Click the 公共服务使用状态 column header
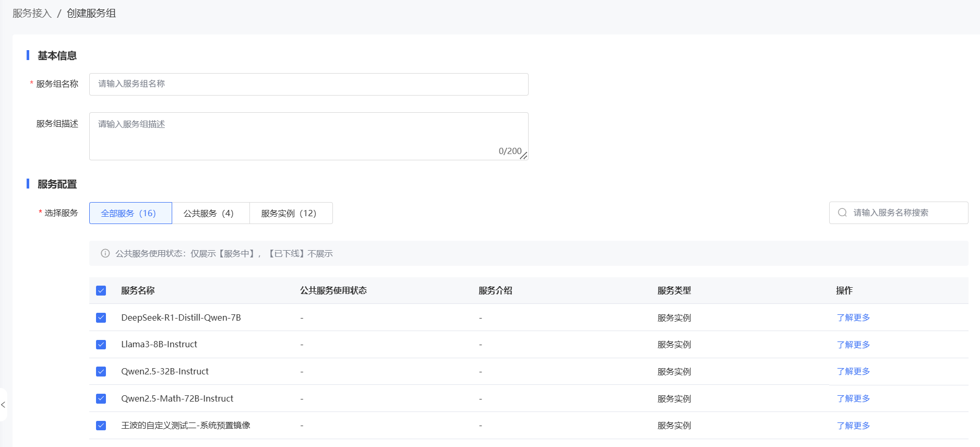This screenshot has width=980, height=447. click(x=333, y=290)
